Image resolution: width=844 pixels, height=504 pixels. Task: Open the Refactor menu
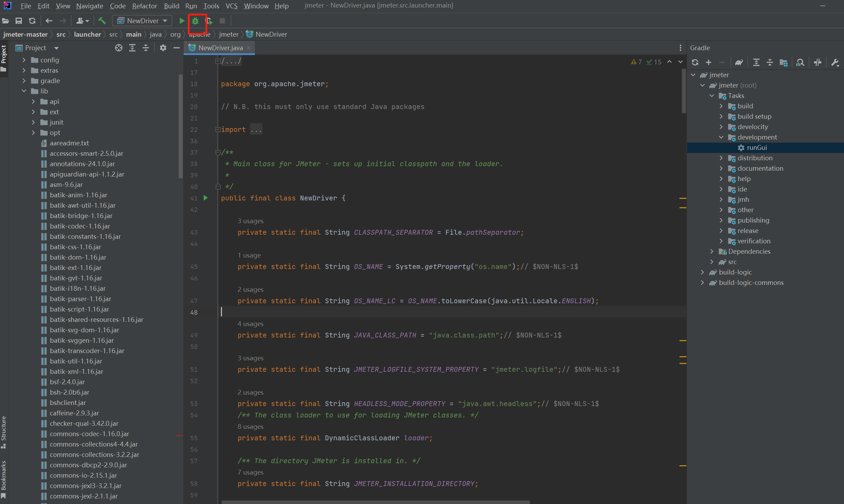coord(144,6)
